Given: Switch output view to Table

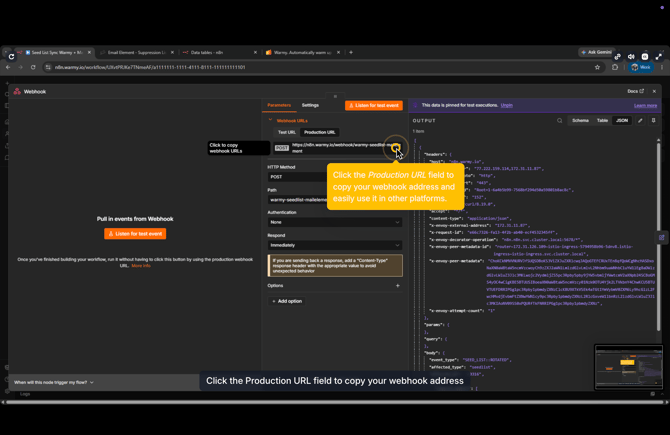Looking at the screenshot, I should point(602,121).
